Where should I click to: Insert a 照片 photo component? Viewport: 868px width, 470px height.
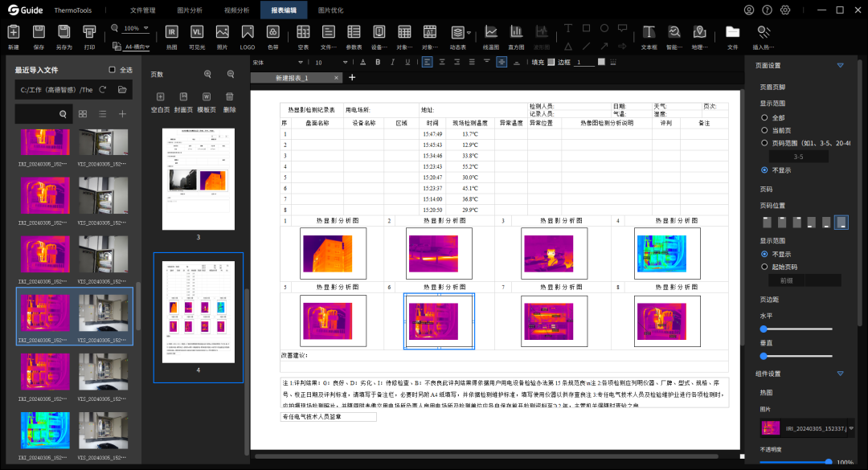(x=223, y=32)
